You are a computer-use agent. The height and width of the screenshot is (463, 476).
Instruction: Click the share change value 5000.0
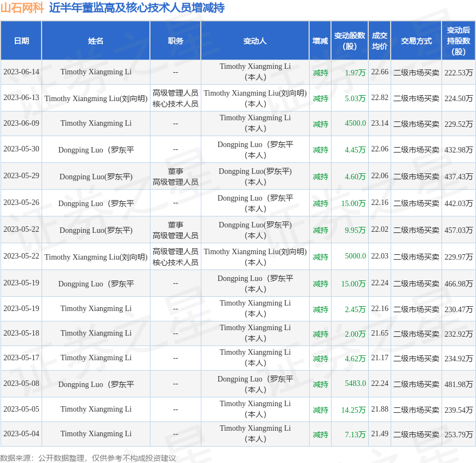click(x=355, y=256)
